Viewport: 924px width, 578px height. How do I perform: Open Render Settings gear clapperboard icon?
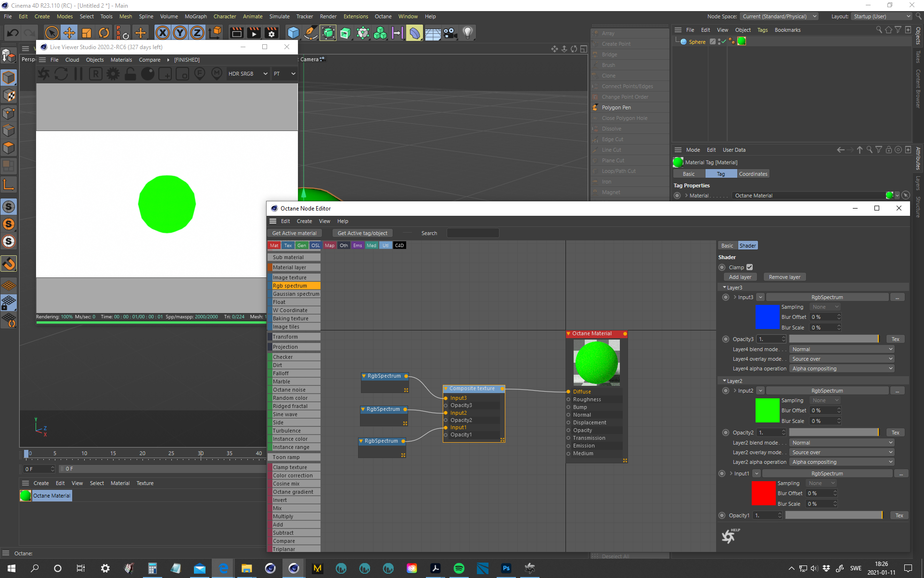click(271, 33)
